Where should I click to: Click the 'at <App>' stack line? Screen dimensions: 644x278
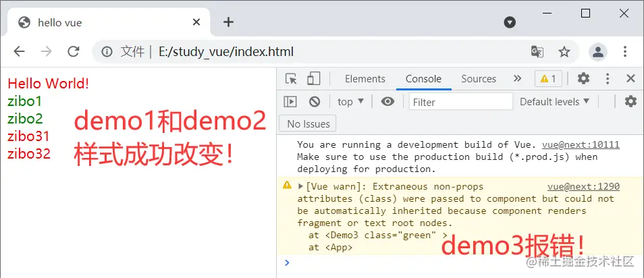pos(331,248)
